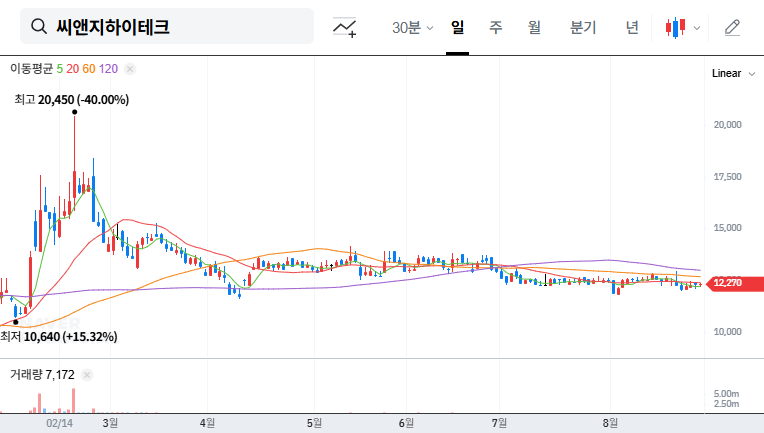The image size is (764, 433).
Task: Click the candlestick chart type icon
Action: (675, 27)
